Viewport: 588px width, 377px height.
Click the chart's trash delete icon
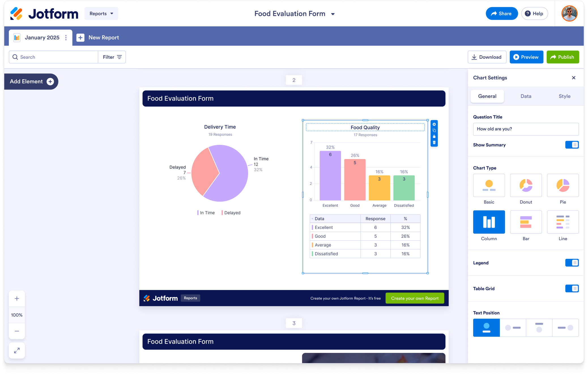tap(434, 143)
